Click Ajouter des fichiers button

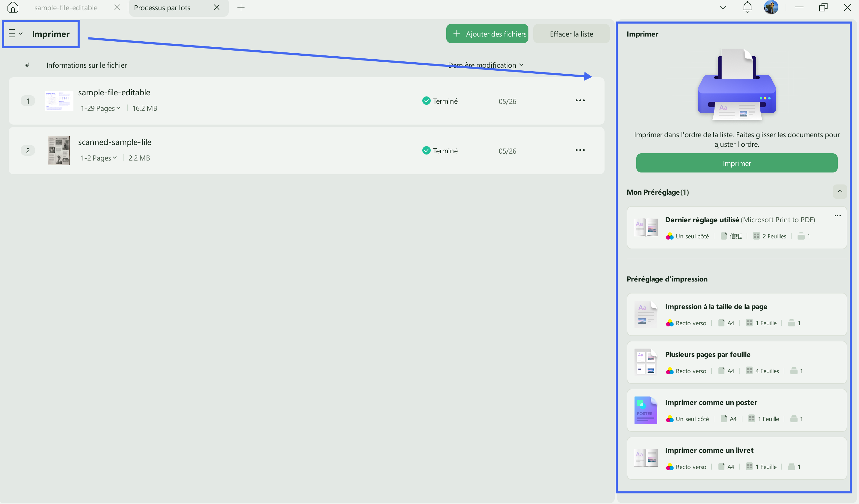pos(487,34)
